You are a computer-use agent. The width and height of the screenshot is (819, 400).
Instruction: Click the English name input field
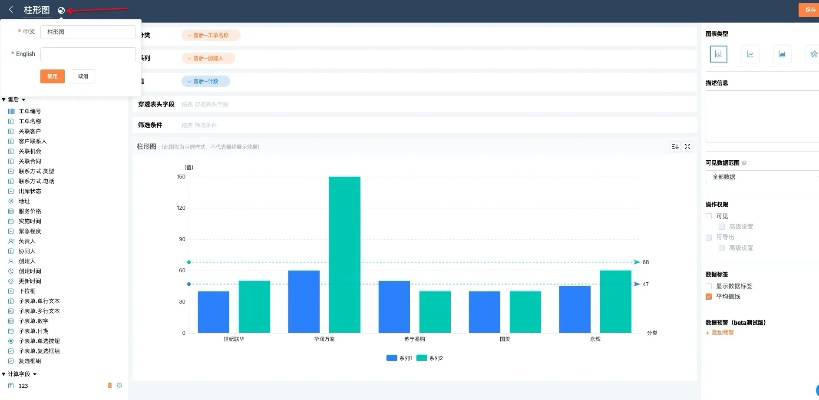[88, 54]
